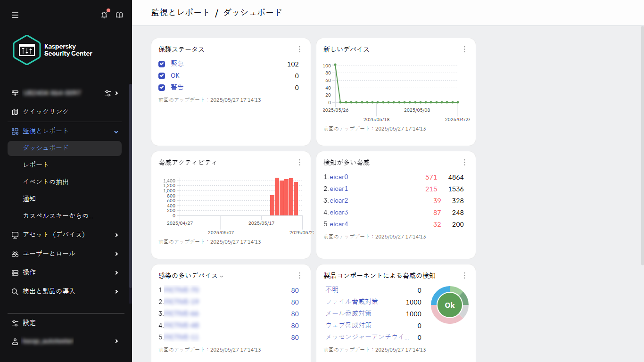Click the 検出と製品の導入 magnifier icon

tap(15, 291)
